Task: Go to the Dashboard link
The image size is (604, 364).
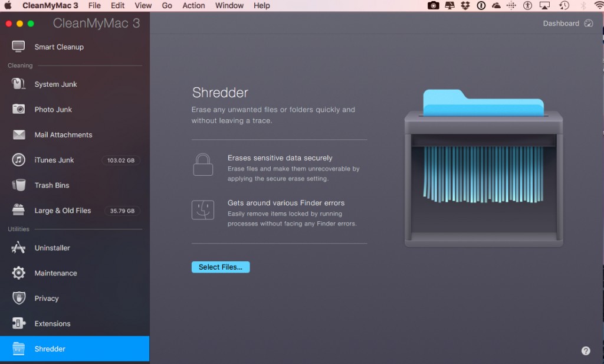Action: pos(561,23)
